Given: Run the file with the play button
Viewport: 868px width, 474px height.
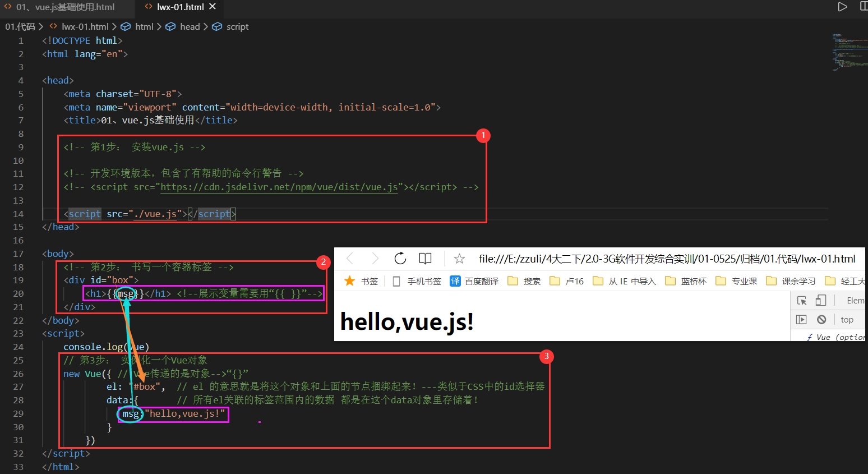Looking at the screenshot, I should 842,7.
